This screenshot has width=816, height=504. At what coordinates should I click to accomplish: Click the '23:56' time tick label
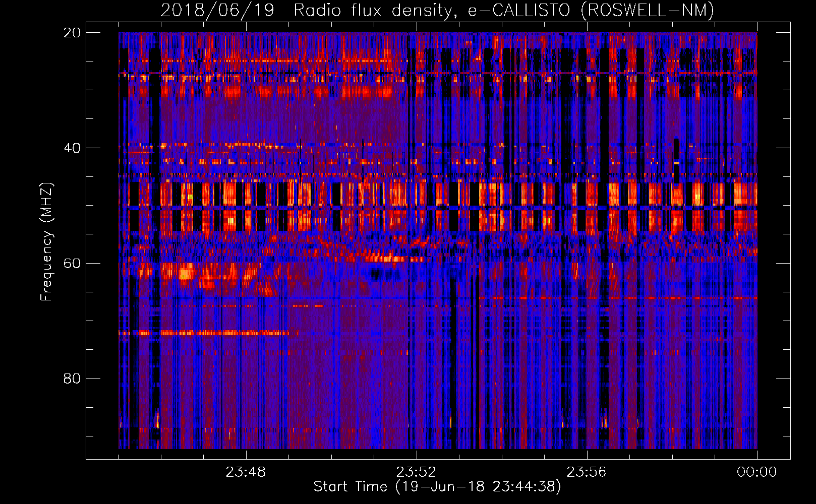tap(587, 472)
